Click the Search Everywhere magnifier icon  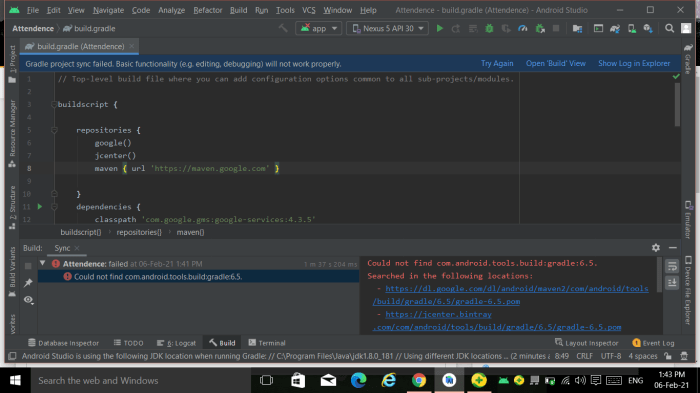click(x=669, y=28)
